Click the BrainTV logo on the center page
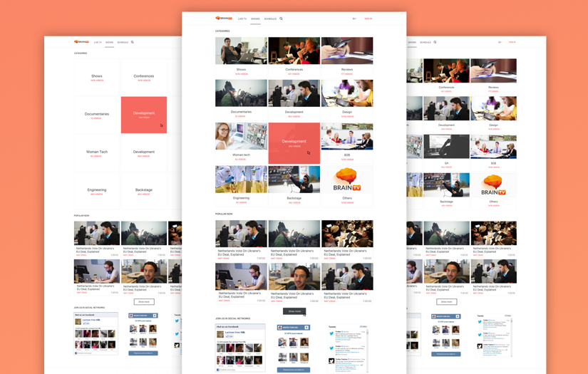This screenshot has width=588, height=374. [224, 18]
